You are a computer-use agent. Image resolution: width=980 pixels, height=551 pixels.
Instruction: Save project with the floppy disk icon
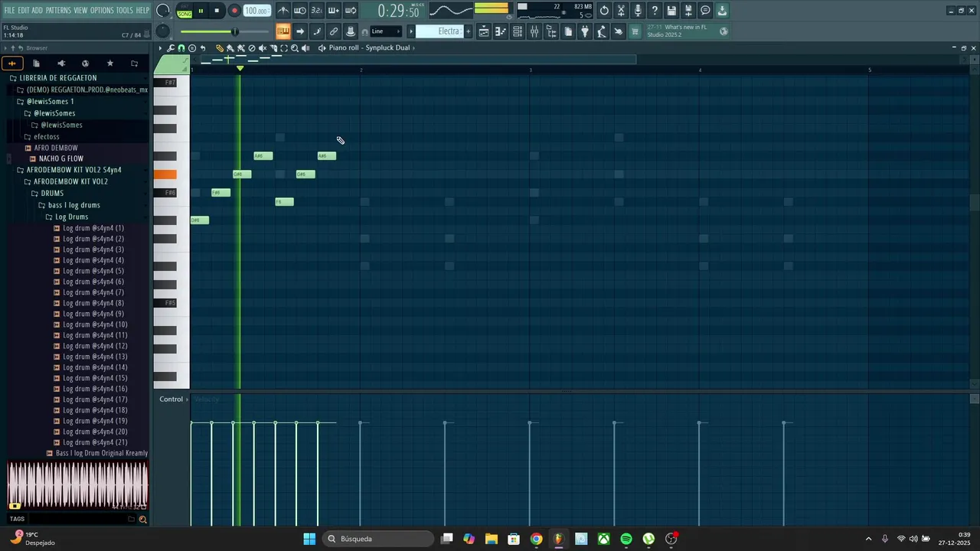(x=671, y=11)
